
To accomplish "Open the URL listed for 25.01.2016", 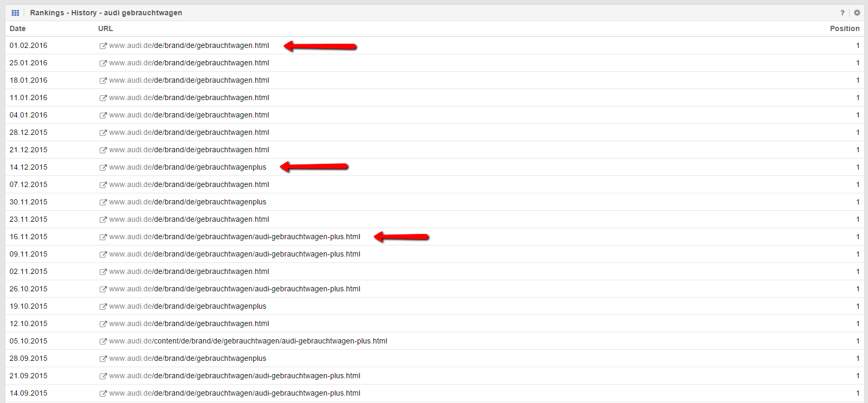I will (x=189, y=63).
